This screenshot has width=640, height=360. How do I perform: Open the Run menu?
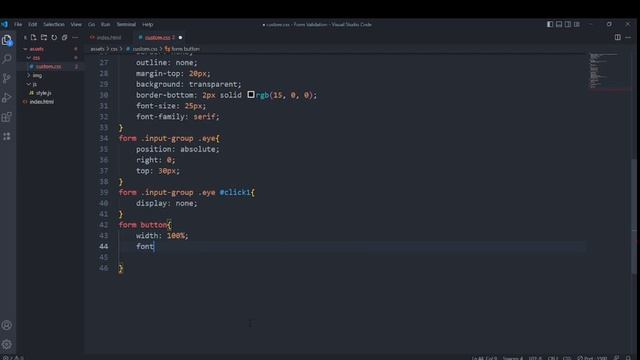click(x=105, y=24)
